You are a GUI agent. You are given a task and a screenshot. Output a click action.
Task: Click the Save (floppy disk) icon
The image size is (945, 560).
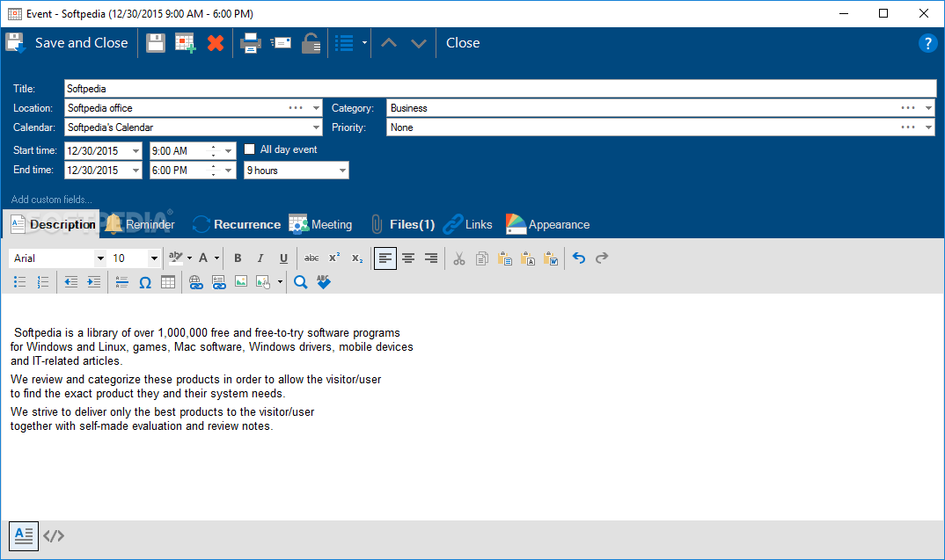[x=156, y=43]
